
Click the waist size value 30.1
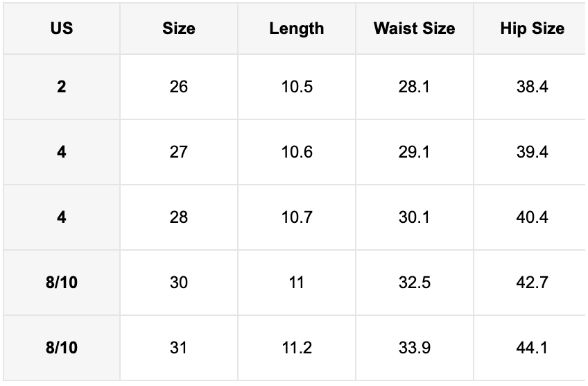click(415, 217)
